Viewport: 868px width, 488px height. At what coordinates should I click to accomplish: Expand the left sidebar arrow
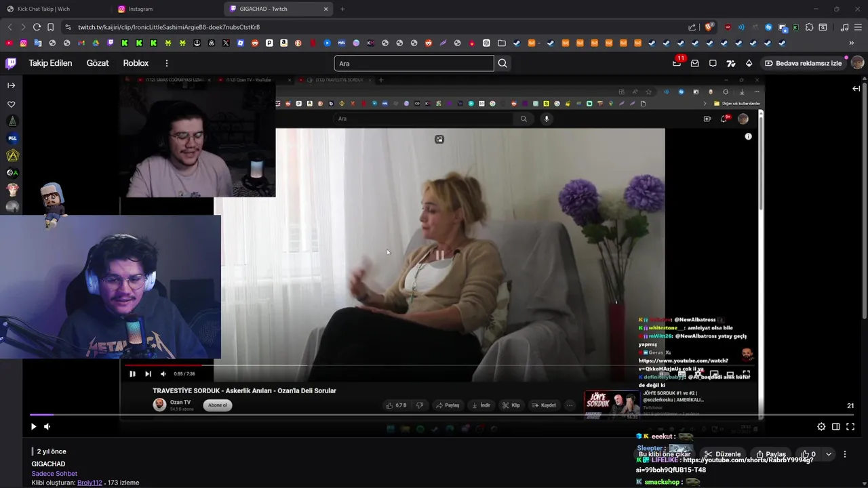pos(12,85)
